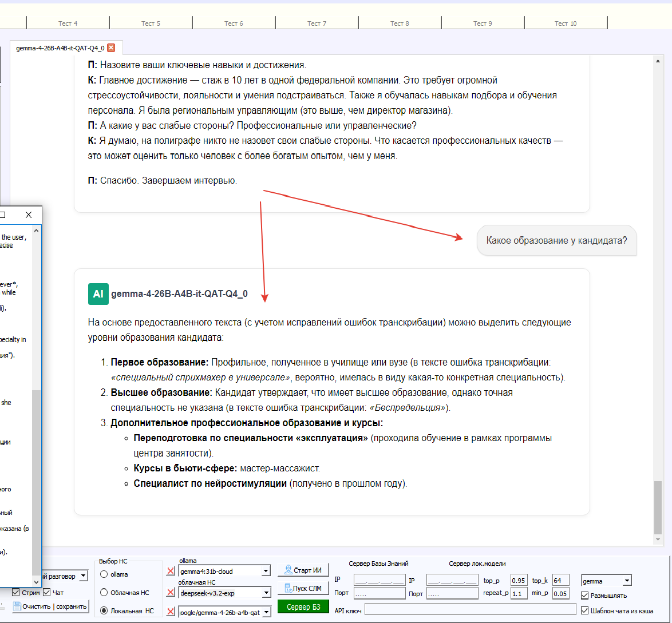Image resolution: width=672 pixels, height=623 pixels.
Task: Click the Пуск СЛМ button
Action: (303, 588)
